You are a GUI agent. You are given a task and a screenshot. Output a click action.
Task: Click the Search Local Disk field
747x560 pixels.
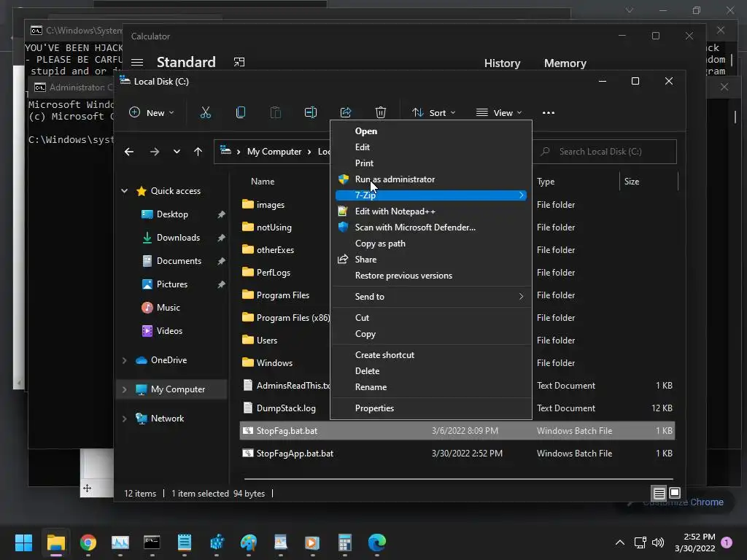[604, 152]
